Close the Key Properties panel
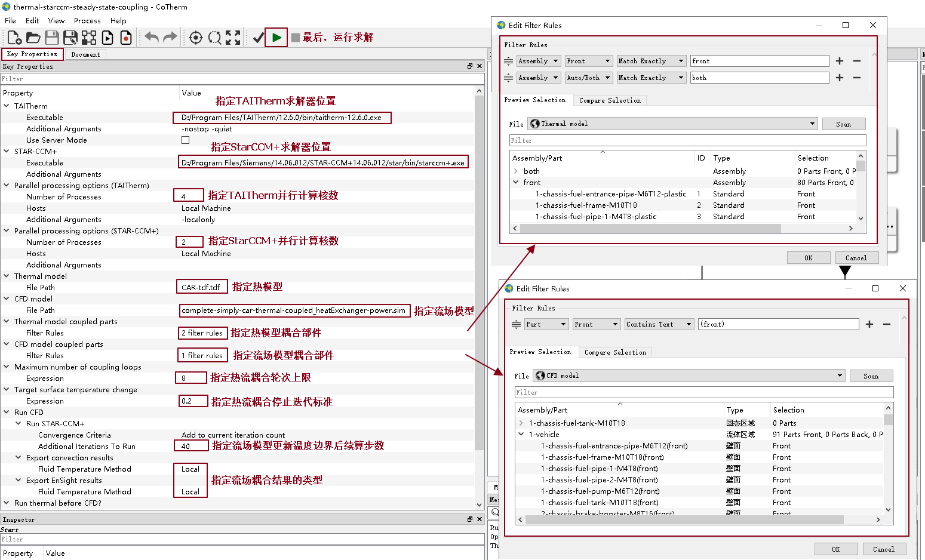Screen dimensions: 925x560 click(479, 66)
